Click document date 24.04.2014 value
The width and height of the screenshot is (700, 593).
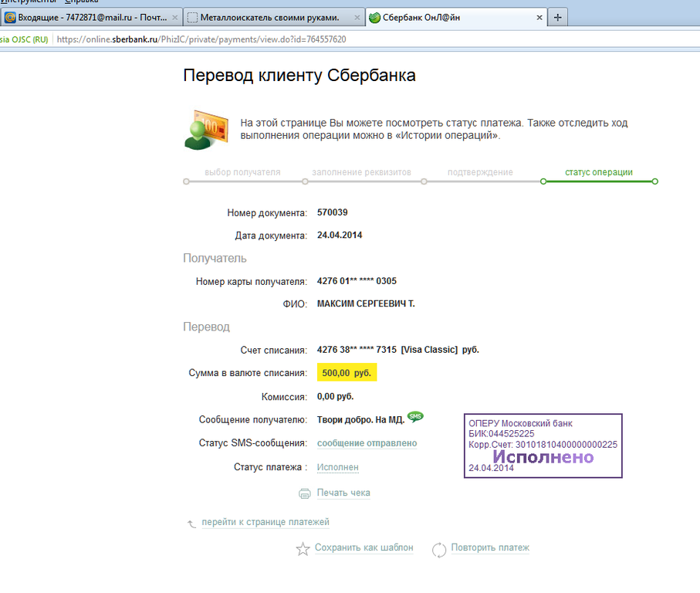[x=340, y=235]
